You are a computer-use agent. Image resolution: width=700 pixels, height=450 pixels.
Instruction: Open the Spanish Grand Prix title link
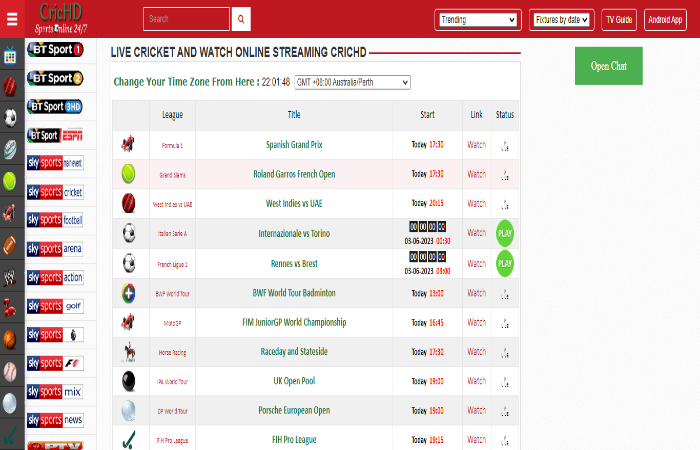coord(294,145)
